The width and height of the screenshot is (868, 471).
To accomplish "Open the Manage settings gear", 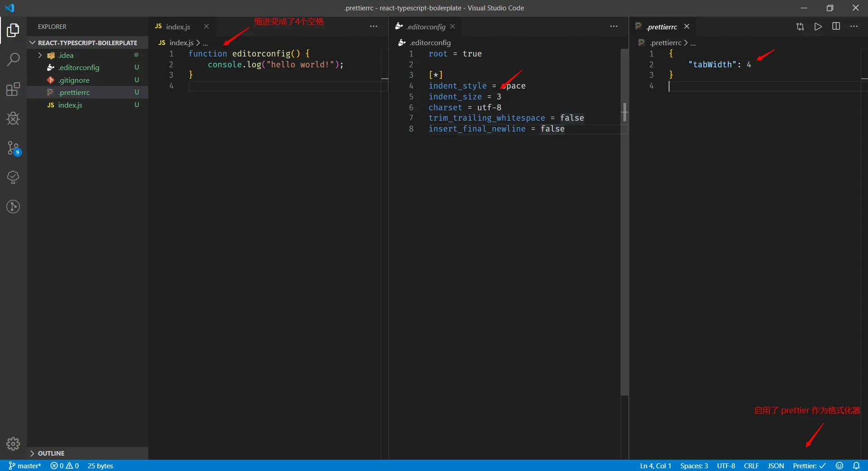I will 13,444.
